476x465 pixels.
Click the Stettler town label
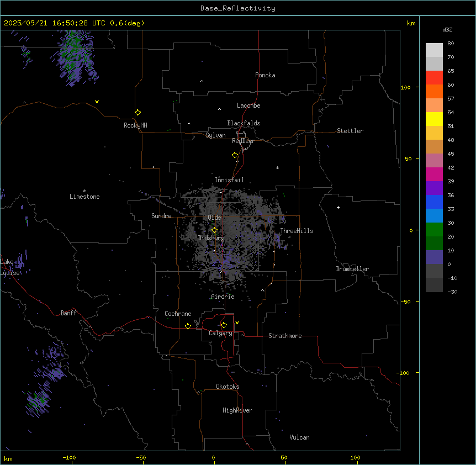[x=350, y=131]
